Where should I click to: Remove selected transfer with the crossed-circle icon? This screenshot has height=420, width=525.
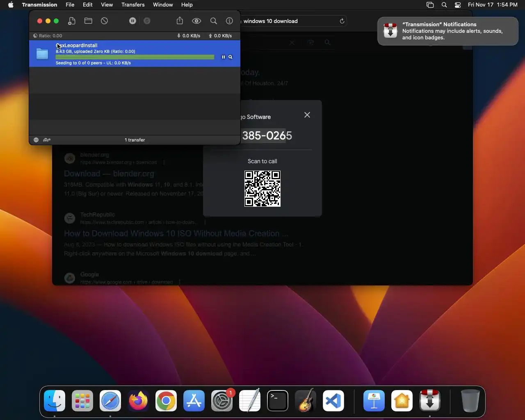click(105, 21)
